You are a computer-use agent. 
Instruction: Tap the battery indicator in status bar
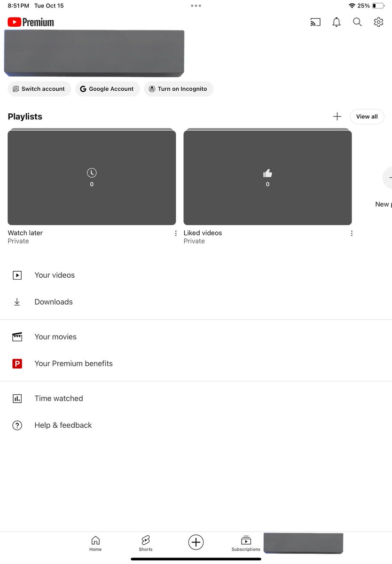click(378, 6)
